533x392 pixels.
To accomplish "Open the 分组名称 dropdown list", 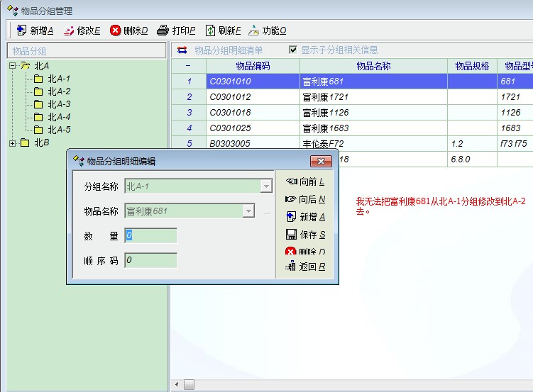I will point(266,186).
